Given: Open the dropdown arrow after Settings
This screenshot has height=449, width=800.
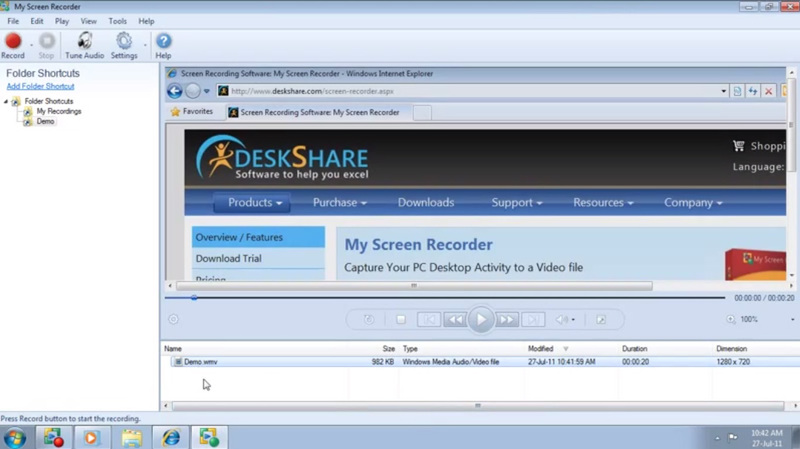Looking at the screenshot, I should pos(145,45).
